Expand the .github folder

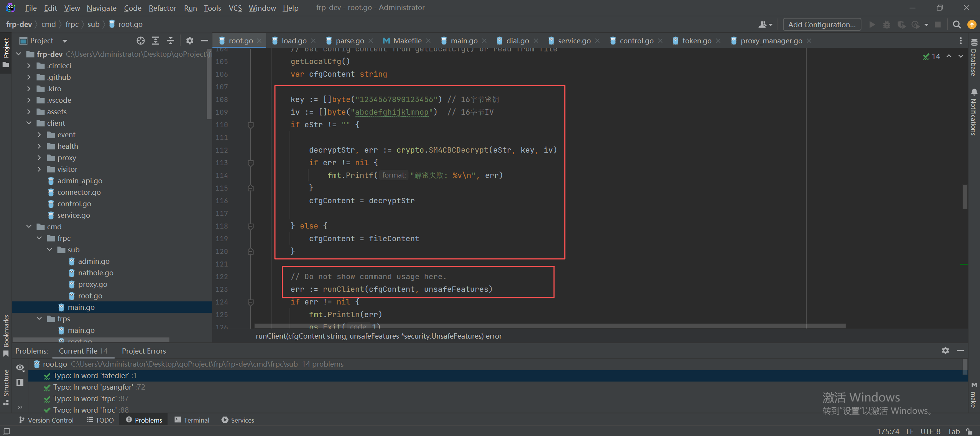click(29, 77)
